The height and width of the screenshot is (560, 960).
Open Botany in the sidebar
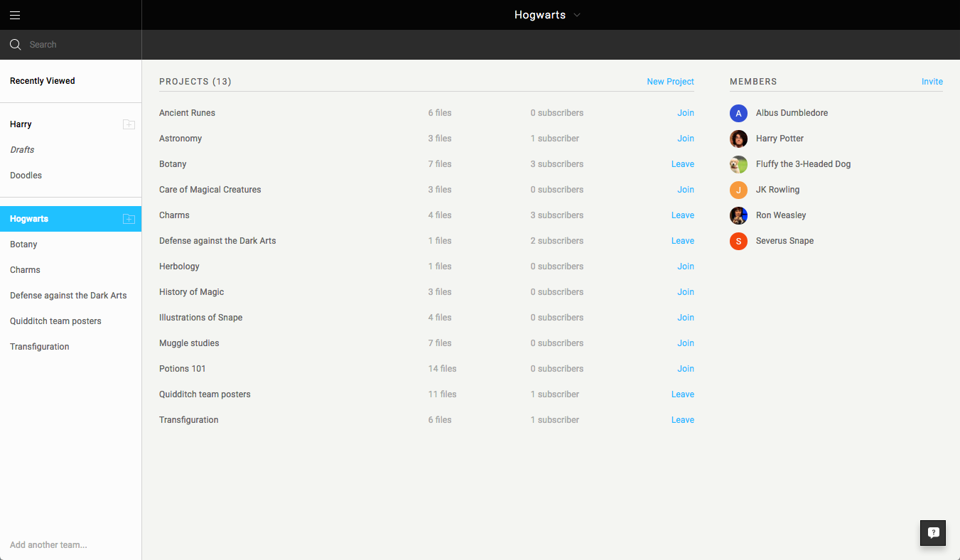(23, 244)
